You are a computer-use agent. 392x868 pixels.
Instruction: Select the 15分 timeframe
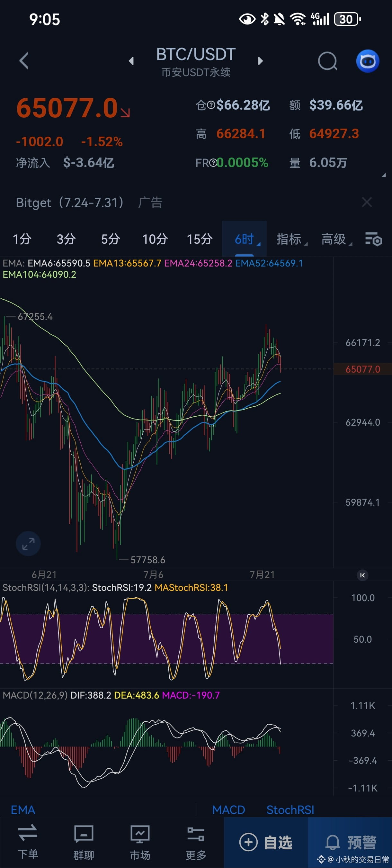tap(199, 239)
